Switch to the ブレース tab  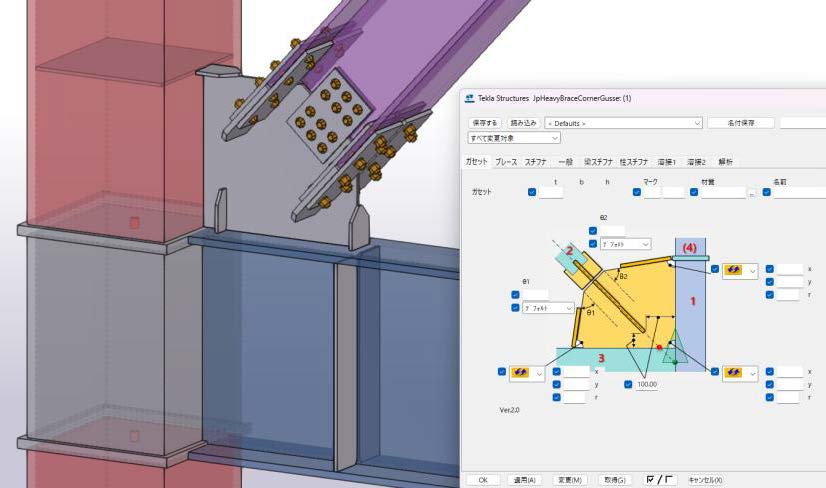tap(506, 162)
